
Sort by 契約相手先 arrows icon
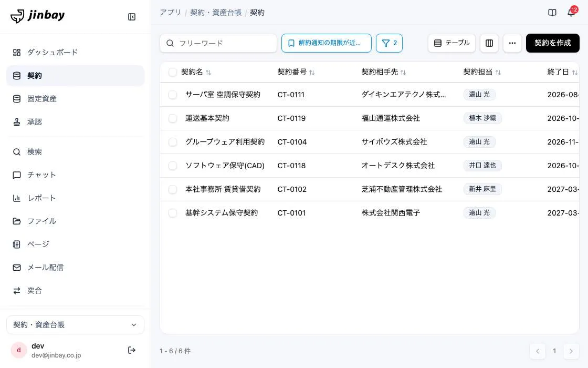[x=403, y=73]
